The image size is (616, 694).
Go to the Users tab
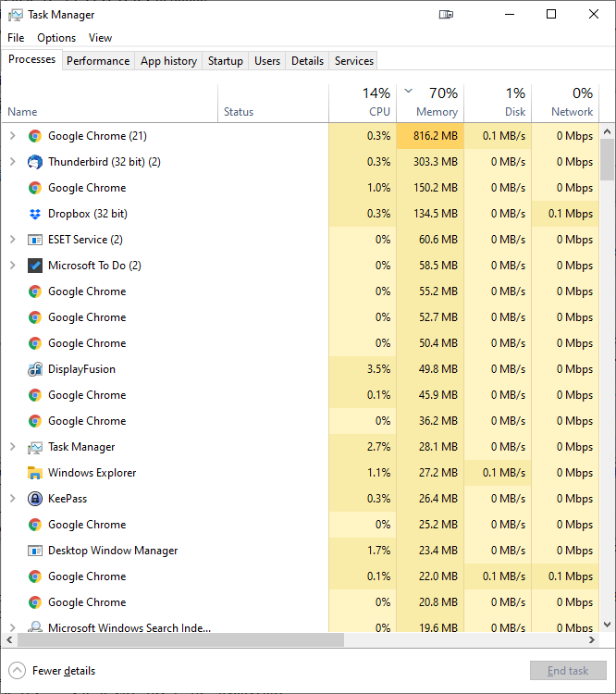(x=267, y=61)
